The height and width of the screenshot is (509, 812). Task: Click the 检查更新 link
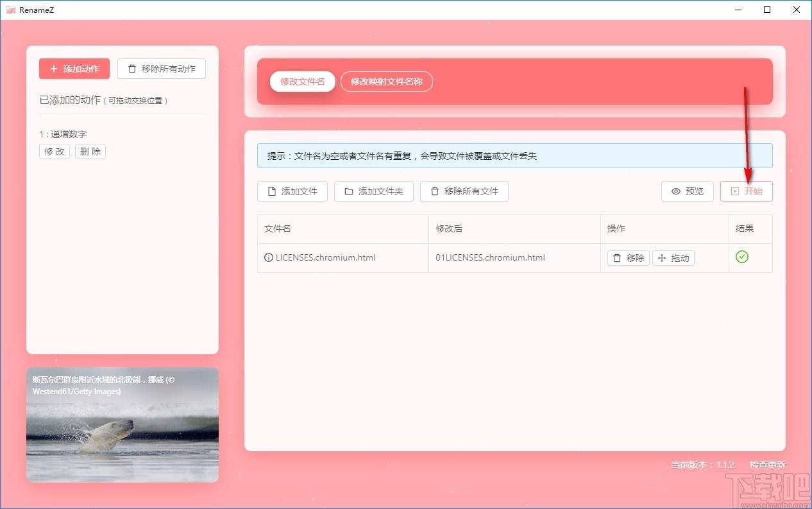tap(767, 465)
